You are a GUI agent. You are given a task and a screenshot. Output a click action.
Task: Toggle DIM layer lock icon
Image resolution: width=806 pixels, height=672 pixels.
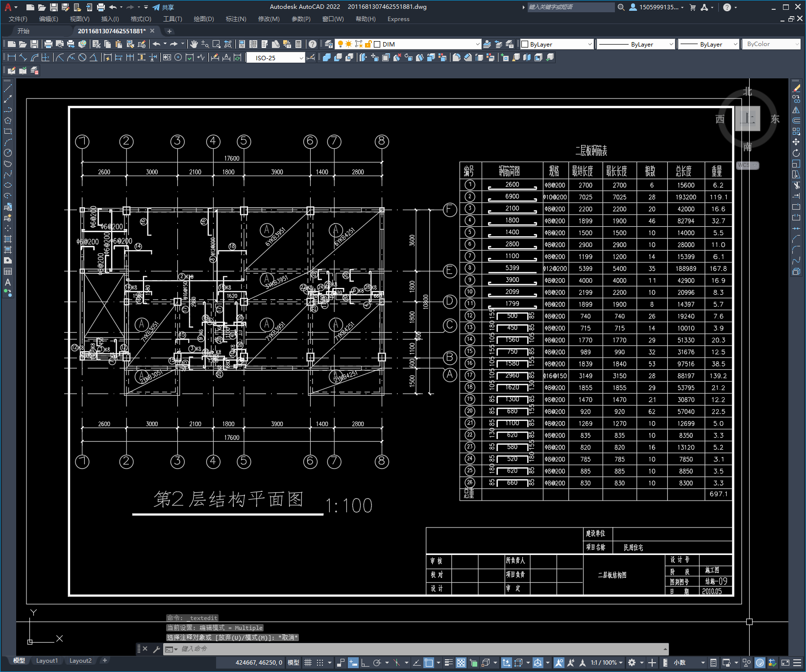[368, 44]
